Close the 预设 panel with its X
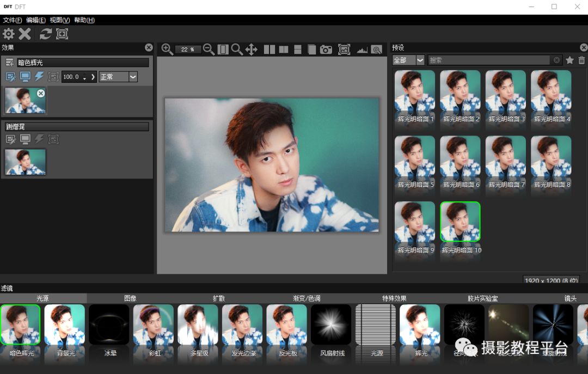Image resolution: width=588 pixels, height=374 pixels. coord(584,47)
